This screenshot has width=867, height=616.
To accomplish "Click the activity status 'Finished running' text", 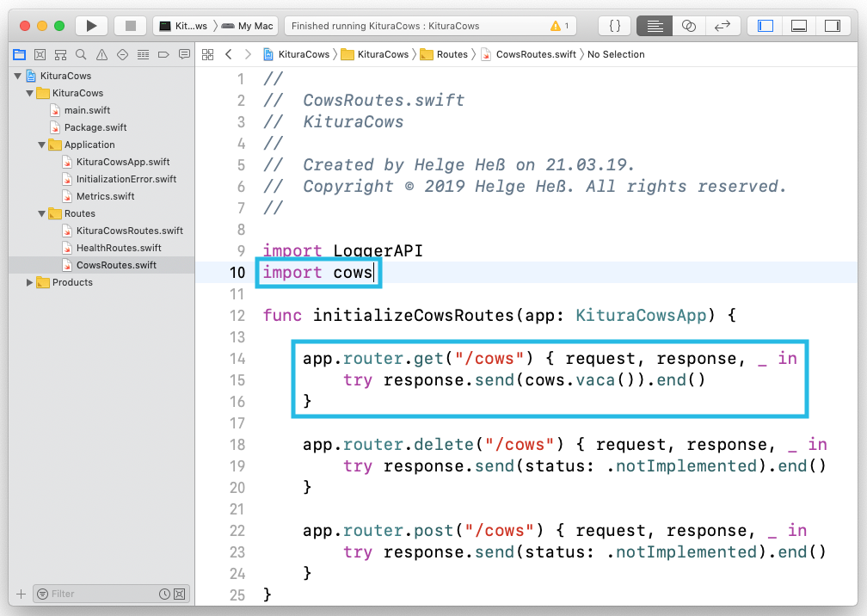I will [385, 26].
